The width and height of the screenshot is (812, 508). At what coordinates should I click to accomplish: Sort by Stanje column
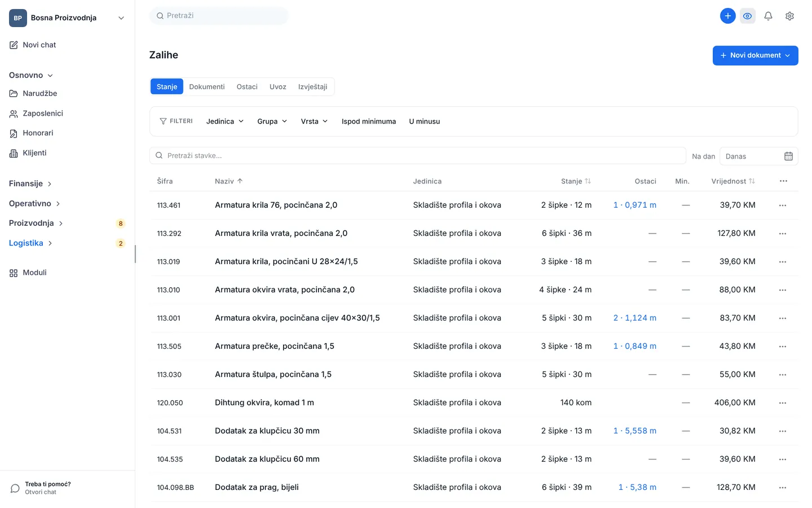[576, 181]
